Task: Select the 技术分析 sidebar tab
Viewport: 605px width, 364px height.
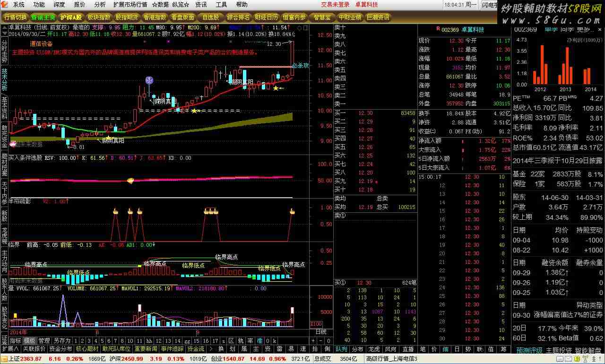Action: click(x=4, y=79)
